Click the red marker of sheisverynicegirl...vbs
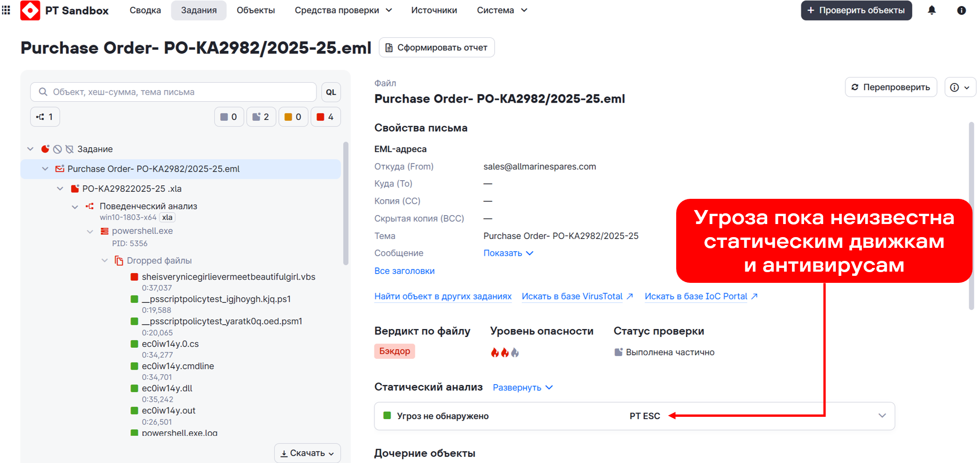 pyautogui.click(x=134, y=277)
